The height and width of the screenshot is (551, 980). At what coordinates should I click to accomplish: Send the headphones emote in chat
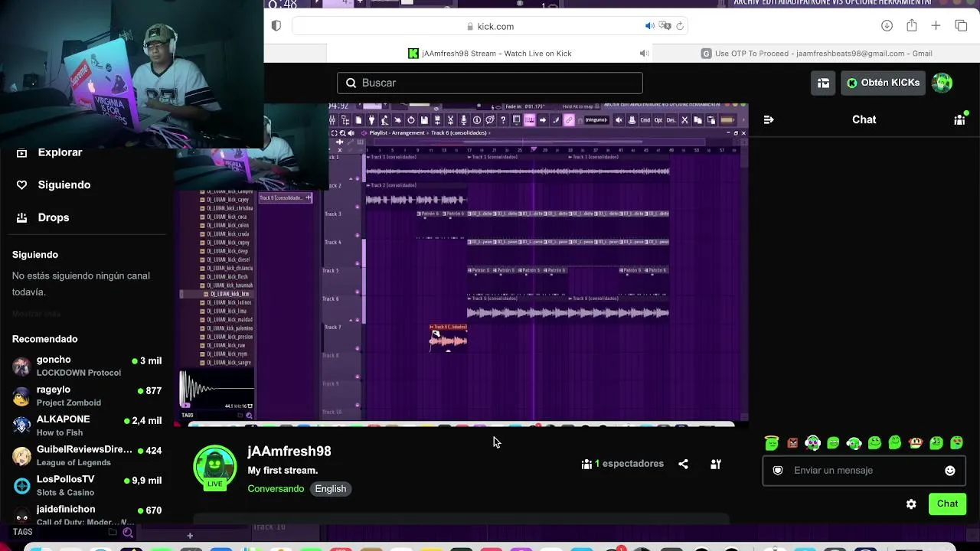click(x=813, y=442)
